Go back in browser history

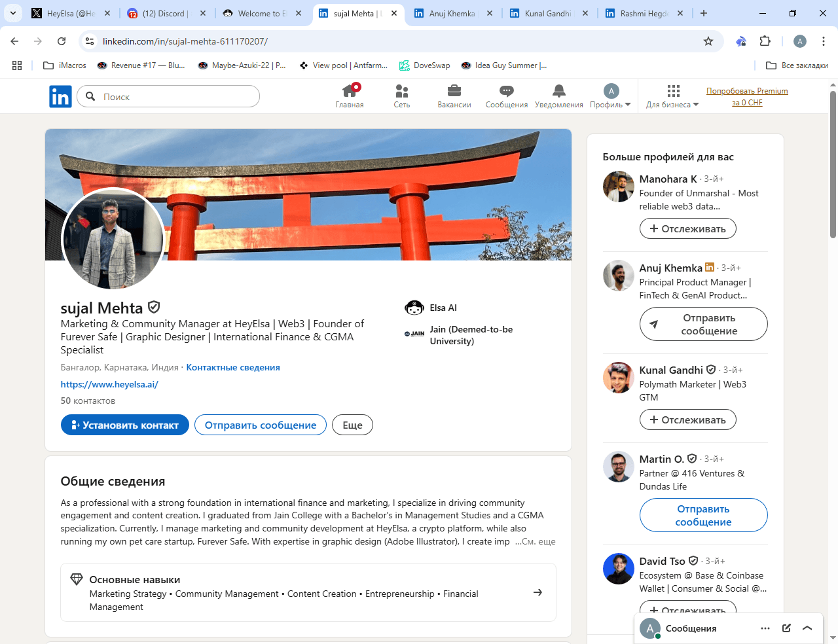14,41
